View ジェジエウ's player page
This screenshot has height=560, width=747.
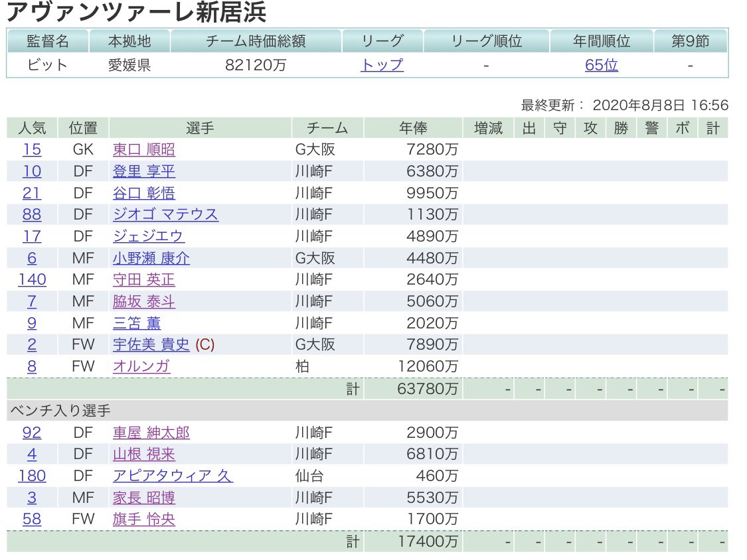[147, 236]
